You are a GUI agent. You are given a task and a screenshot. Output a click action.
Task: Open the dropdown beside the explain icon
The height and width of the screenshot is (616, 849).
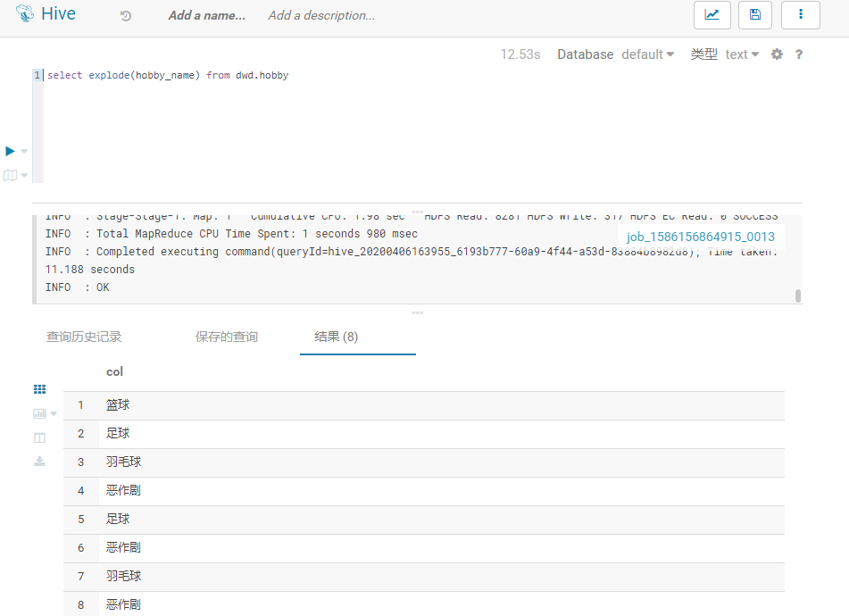[x=24, y=175]
